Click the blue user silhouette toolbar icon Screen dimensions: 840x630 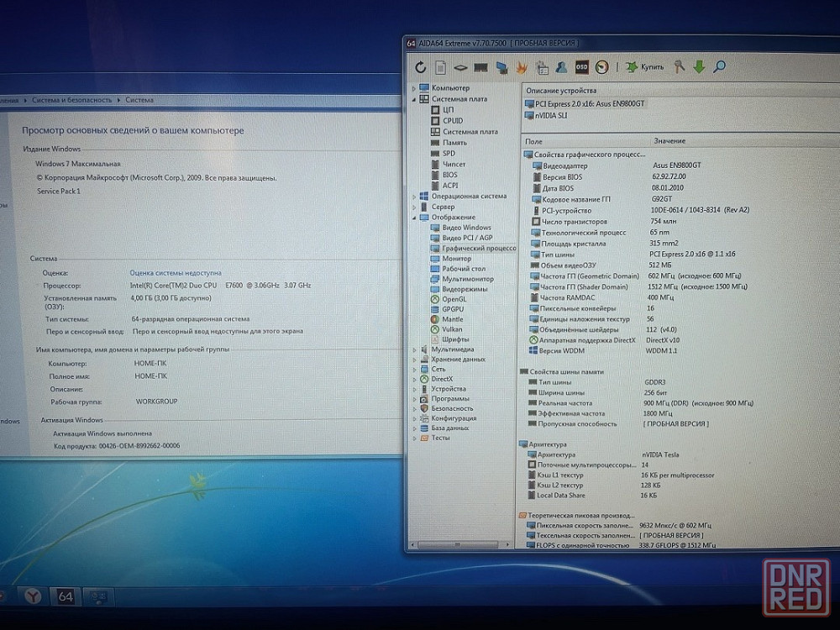561,67
